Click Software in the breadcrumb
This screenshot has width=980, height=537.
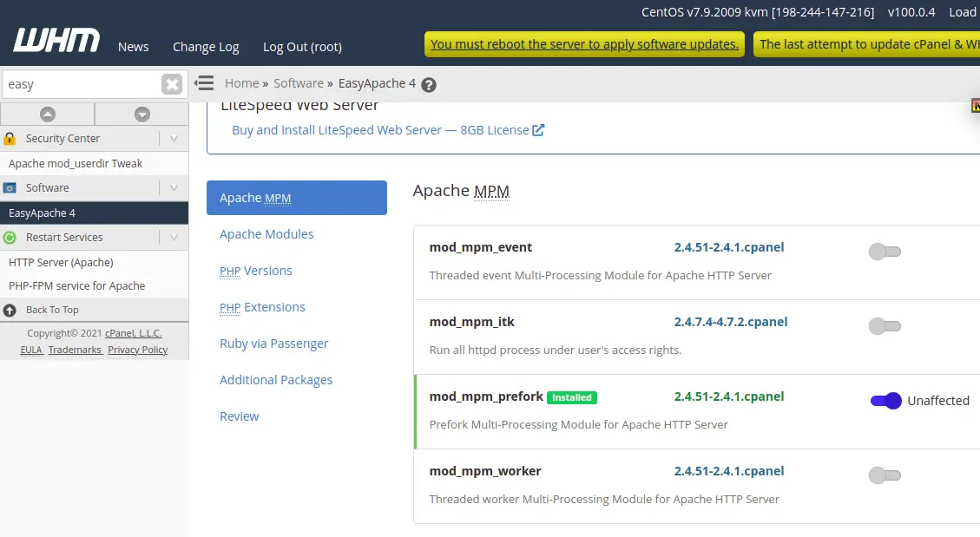pos(298,83)
